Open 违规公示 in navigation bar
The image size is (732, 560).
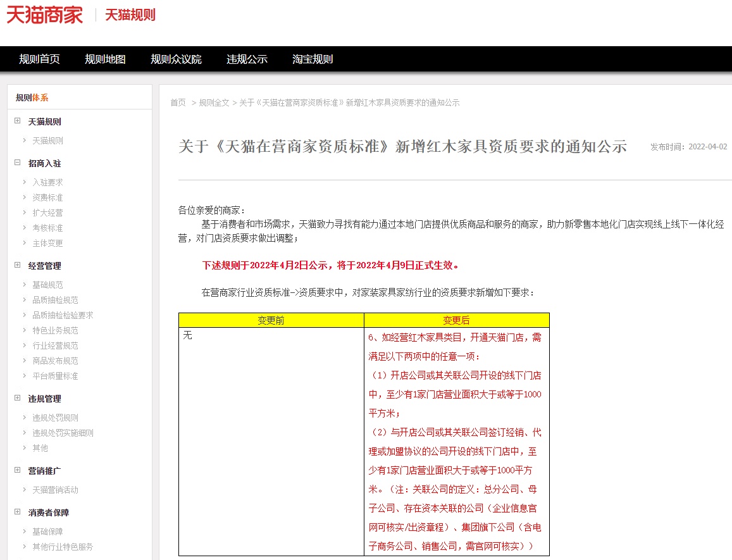(x=247, y=59)
